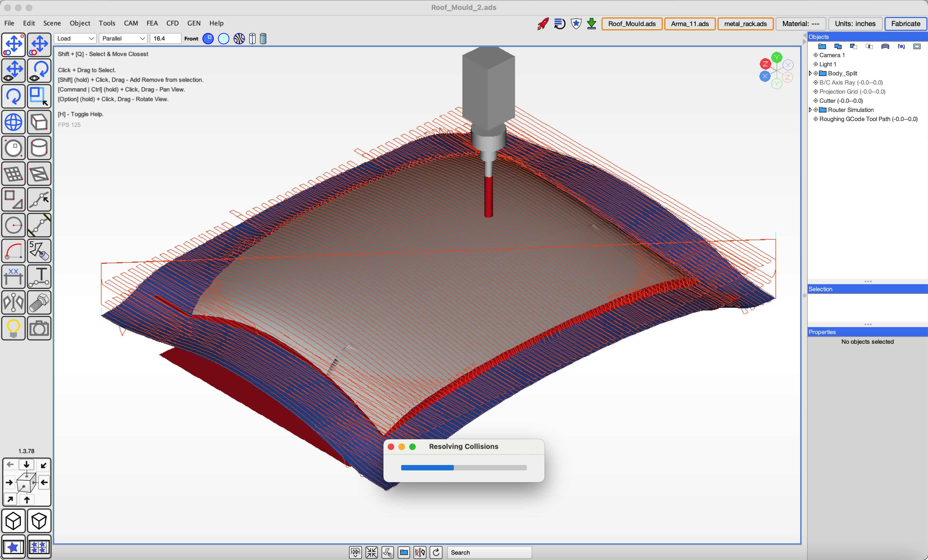The height and width of the screenshot is (560, 928).
Task: Click the camera snapshot tool icon
Action: pyautogui.click(x=39, y=328)
